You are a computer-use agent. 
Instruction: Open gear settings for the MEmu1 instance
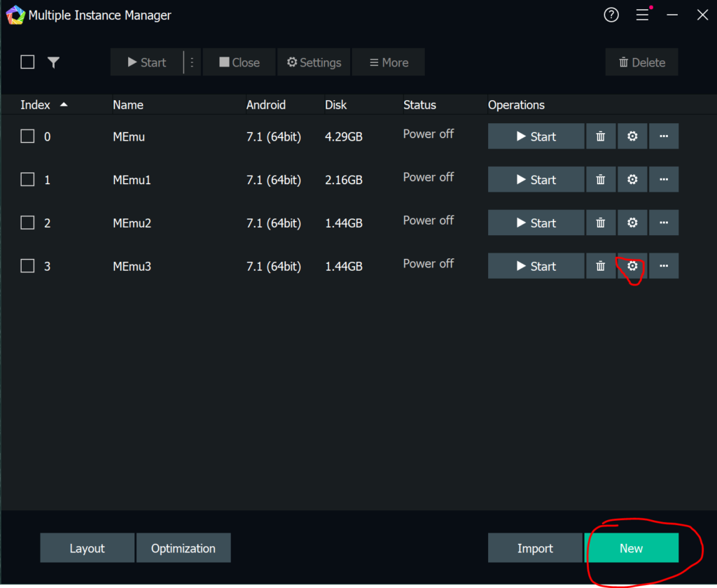(x=632, y=180)
